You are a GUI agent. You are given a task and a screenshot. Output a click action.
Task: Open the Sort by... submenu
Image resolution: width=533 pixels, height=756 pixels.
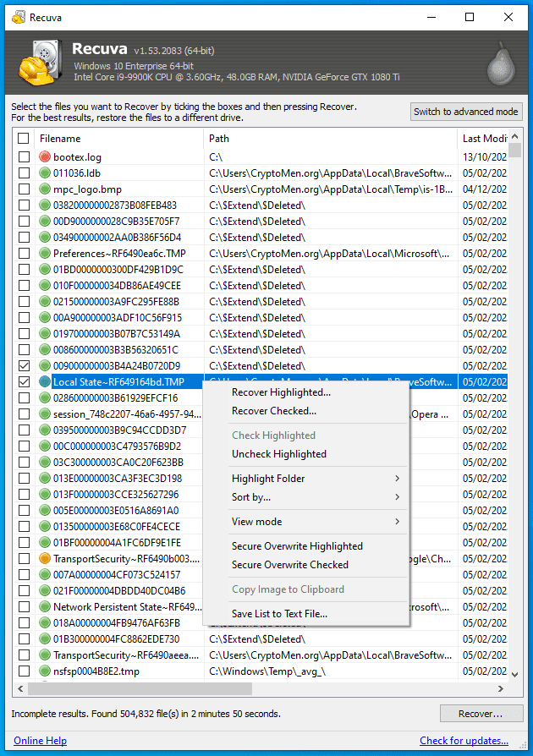[317, 497]
